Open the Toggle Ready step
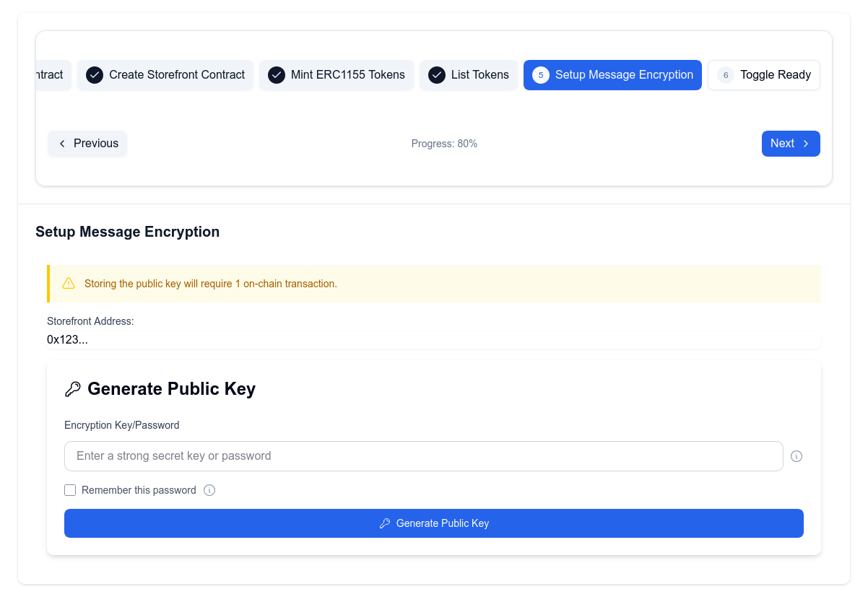Screen dimensions: 868x602 coord(763,74)
